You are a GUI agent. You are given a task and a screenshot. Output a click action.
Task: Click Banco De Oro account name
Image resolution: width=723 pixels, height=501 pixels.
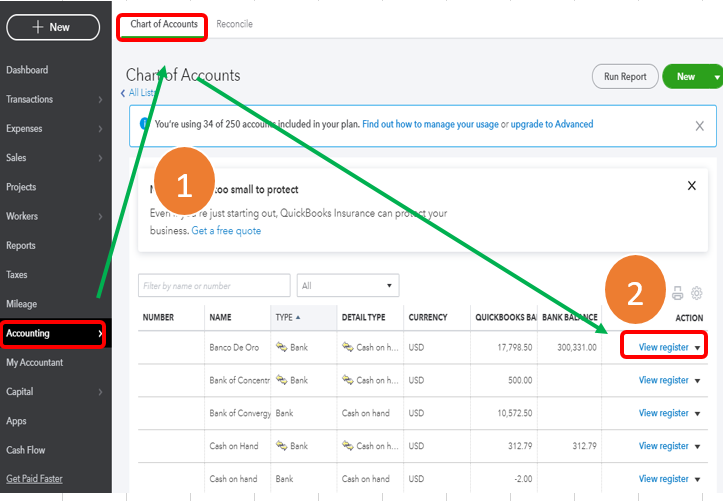[x=234, y=347]
